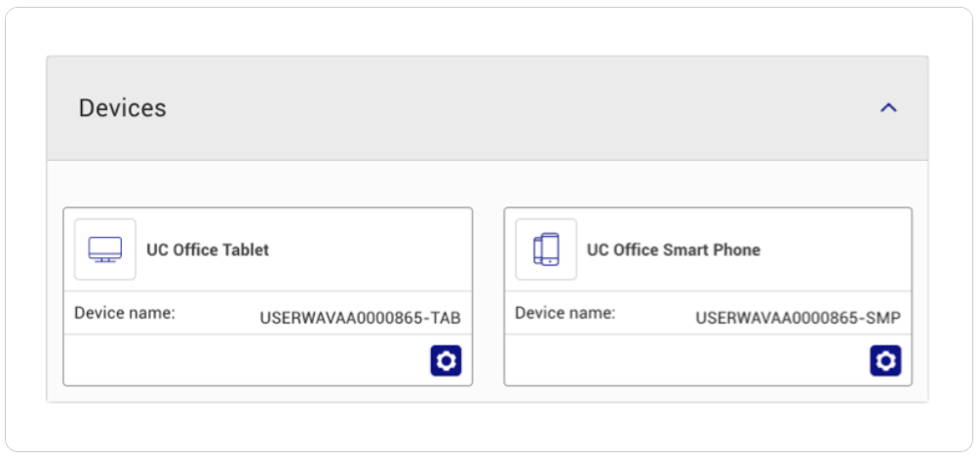Viewport: 980px width, 458px height.
Task: Collapse the Devices section chevron
Action: tap(888, 108)
